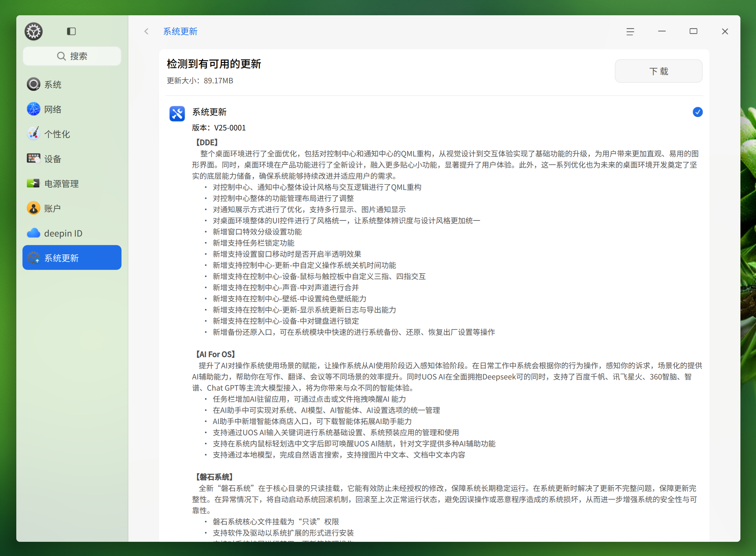
Task: Click the 下载 button
Action: (x=658, y=71)
